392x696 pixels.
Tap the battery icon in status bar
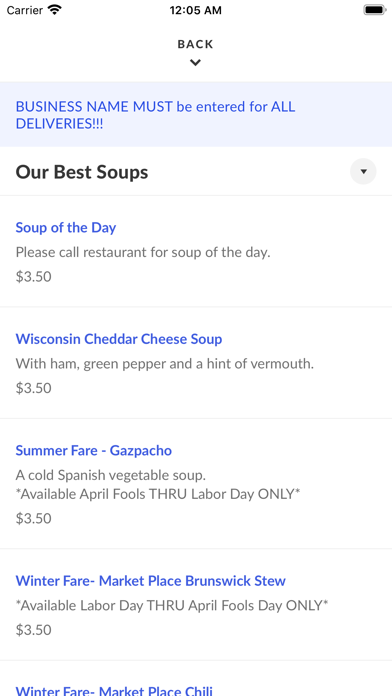click(375, 10)
